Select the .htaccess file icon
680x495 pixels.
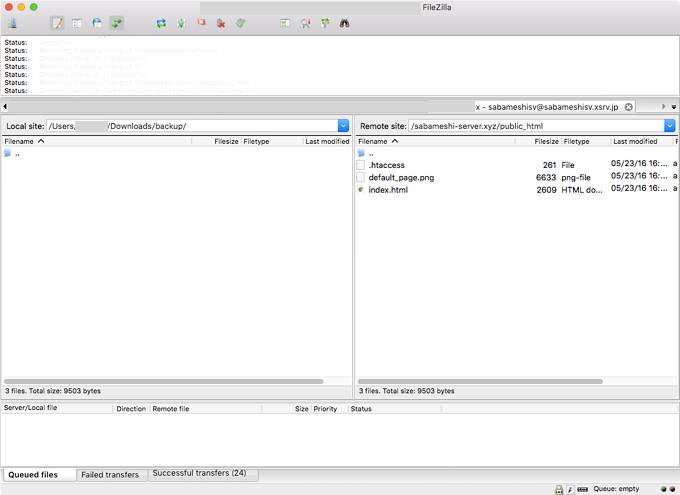pyautogui.click(x=360, y=165)
